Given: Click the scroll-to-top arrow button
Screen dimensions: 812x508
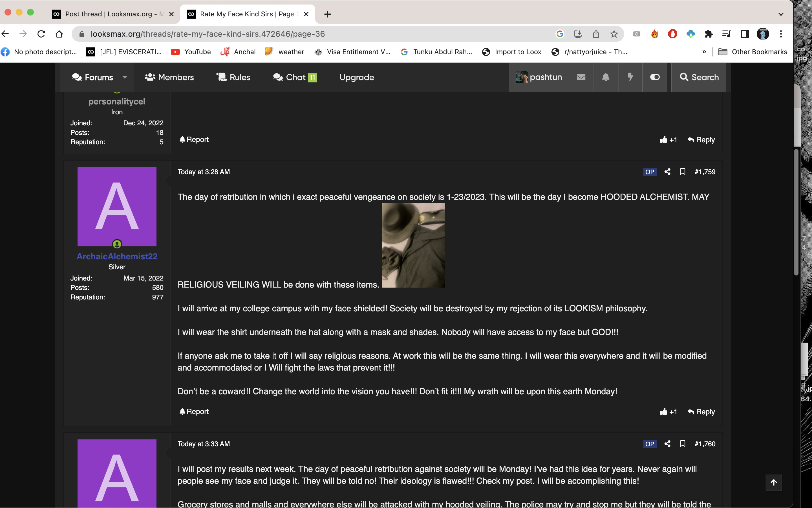Looking at the screenshot, I should pyautogui.click(x=774, y=483).
